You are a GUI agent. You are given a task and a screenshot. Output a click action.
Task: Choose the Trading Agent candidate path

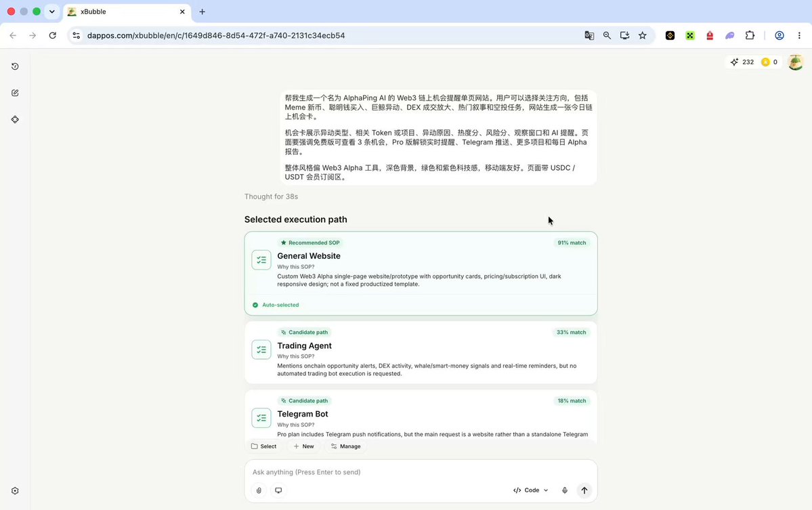421,353
